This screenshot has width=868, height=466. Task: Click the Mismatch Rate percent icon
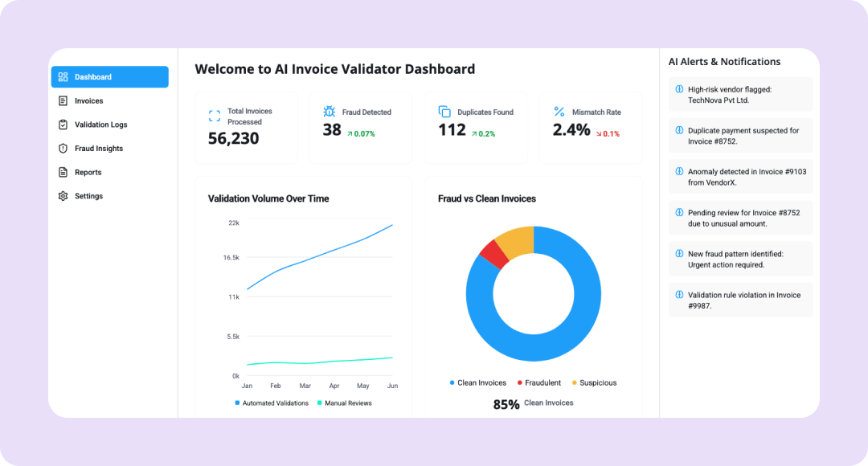pyautogui.click(x=559, y=112)
